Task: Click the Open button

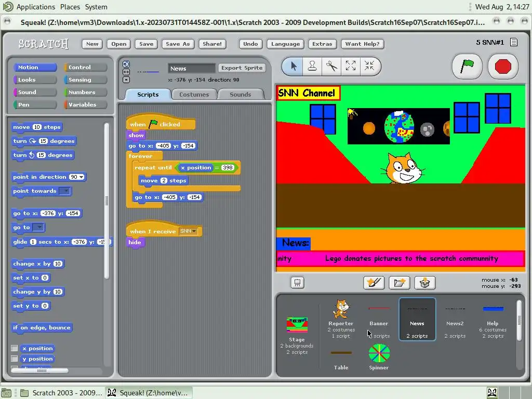Action: 119,44
